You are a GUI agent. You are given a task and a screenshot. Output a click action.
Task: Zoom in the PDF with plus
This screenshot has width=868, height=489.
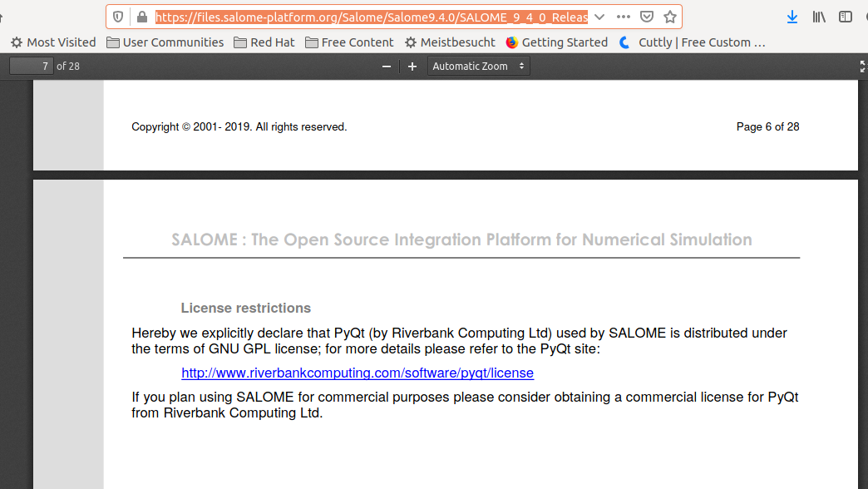412,67
